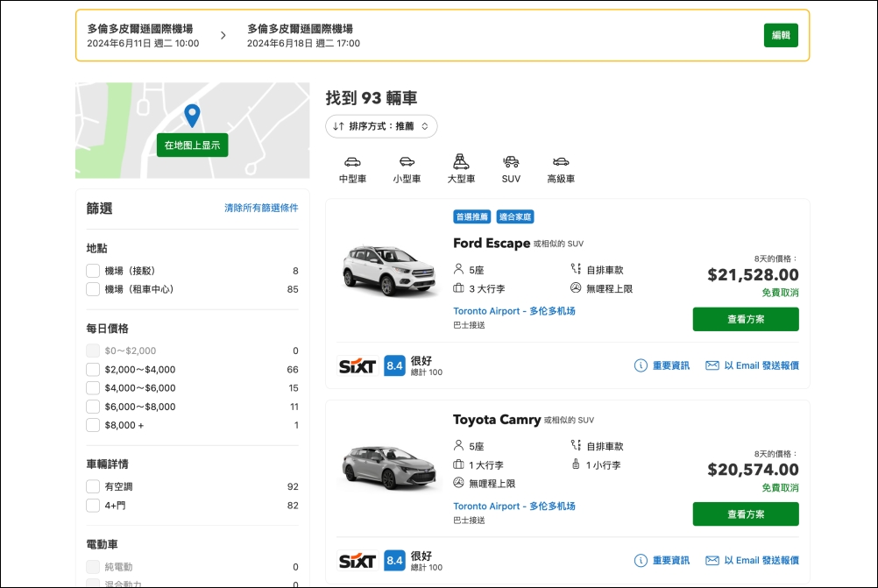Select the SUV car type icon
Screen dimensions: 878x588
click(511, 162)
